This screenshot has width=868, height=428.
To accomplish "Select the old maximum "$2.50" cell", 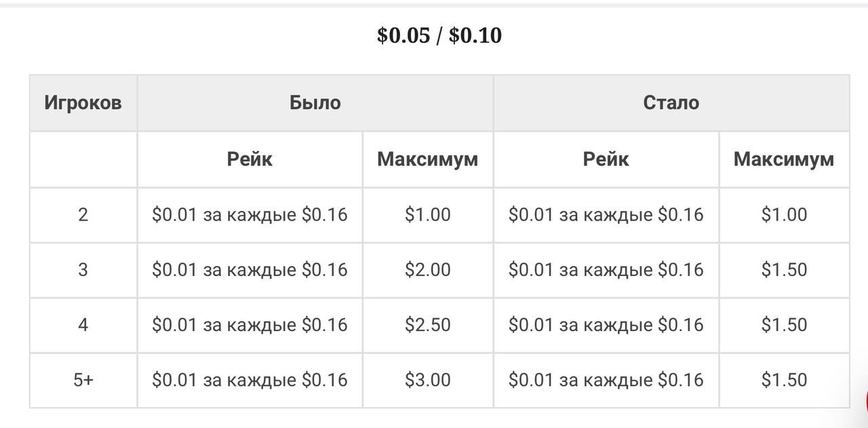I will click(427, 325).
